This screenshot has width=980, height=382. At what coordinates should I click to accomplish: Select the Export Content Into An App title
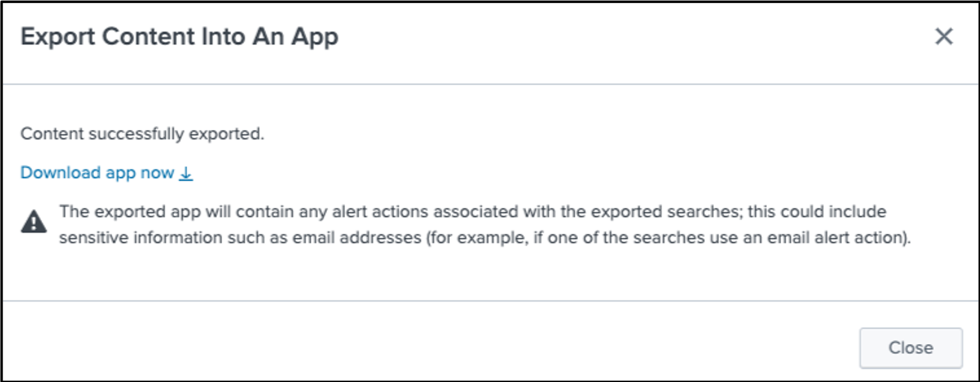(180, 37)
